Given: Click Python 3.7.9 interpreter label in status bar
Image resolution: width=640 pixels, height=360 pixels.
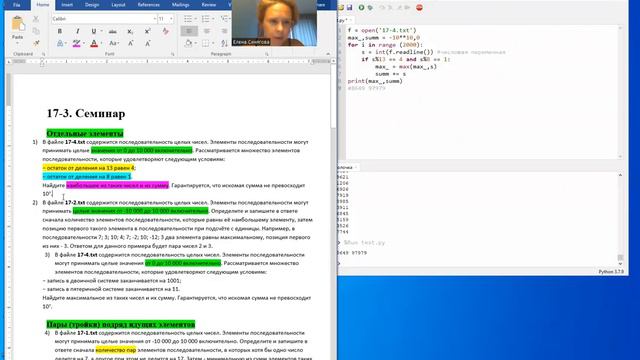Looking at the screenshot, I should [x=611, y=271].
